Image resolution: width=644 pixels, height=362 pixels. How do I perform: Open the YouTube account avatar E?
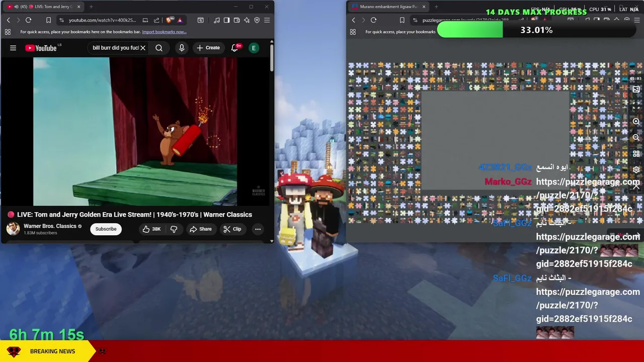[x=254, y=48]
